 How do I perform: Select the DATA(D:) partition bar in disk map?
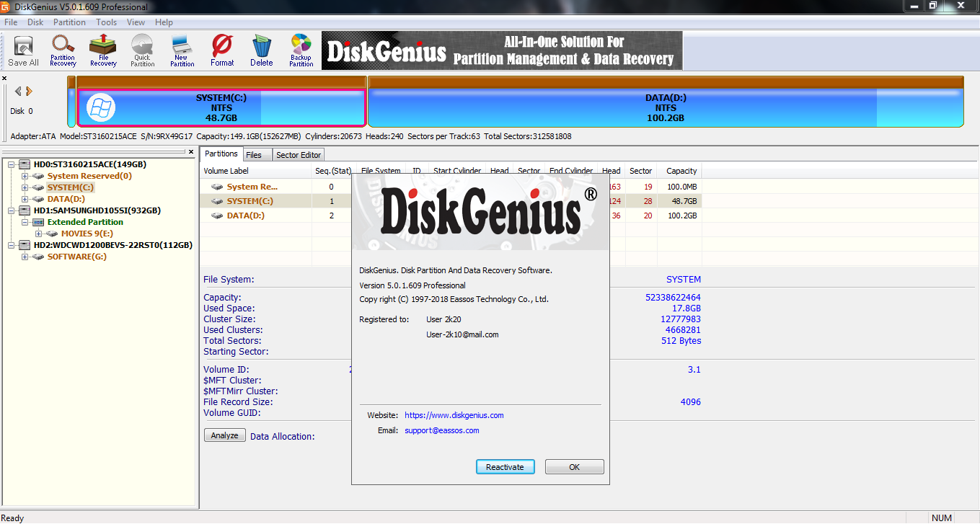pyautogui.click(x=666, y=102)
